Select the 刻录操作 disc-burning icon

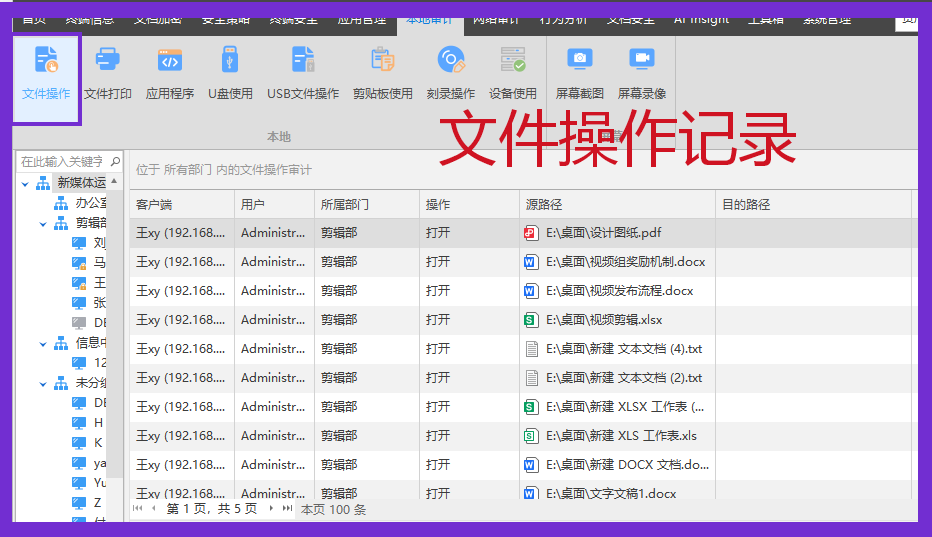(x=451, y=59)
